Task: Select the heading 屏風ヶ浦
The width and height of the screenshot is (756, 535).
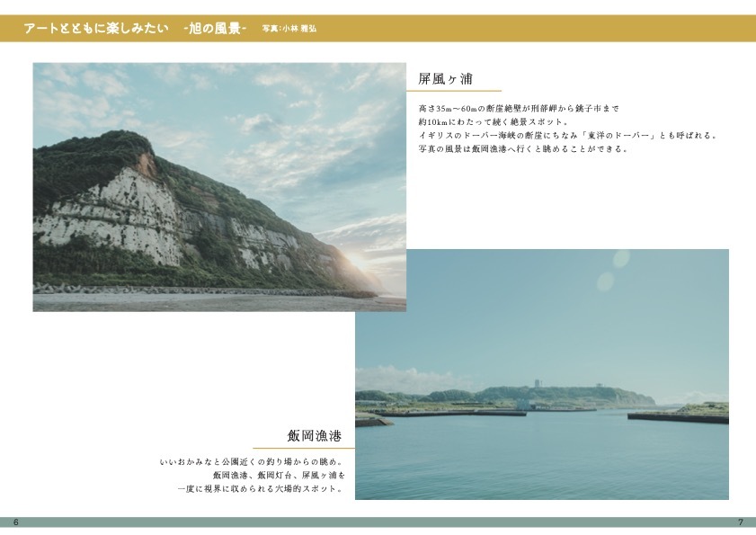Action: coord(446,78)
